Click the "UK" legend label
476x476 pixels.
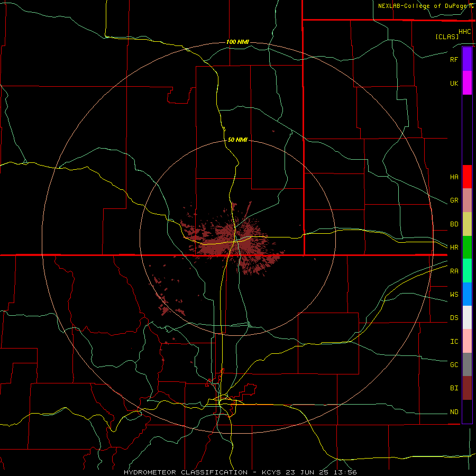[454, 83]
